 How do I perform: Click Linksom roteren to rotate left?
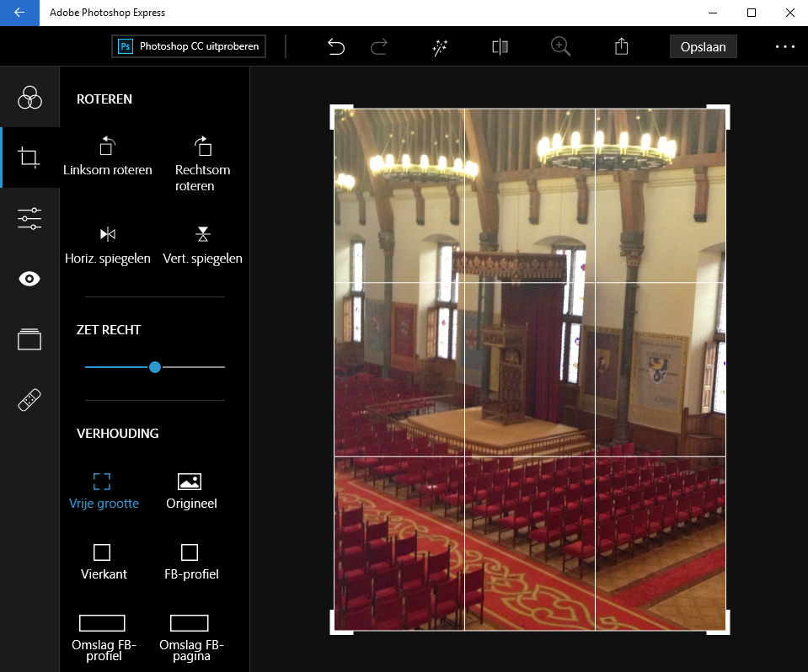click(x=107, y=157)
